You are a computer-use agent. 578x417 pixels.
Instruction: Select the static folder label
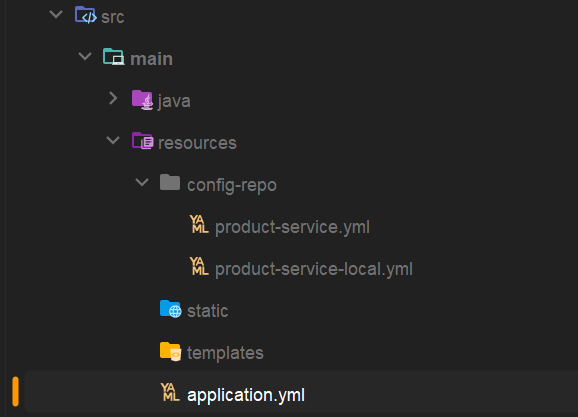click(x=208, y=311)
